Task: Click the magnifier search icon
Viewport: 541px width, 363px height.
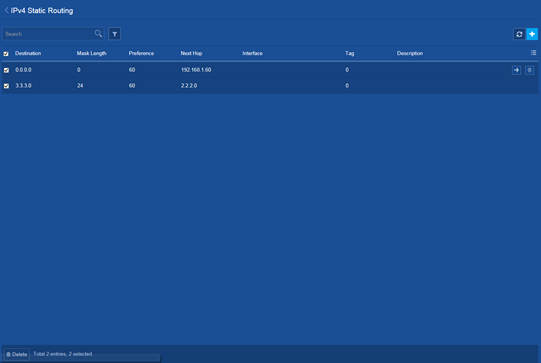Action: pos(98,33)
